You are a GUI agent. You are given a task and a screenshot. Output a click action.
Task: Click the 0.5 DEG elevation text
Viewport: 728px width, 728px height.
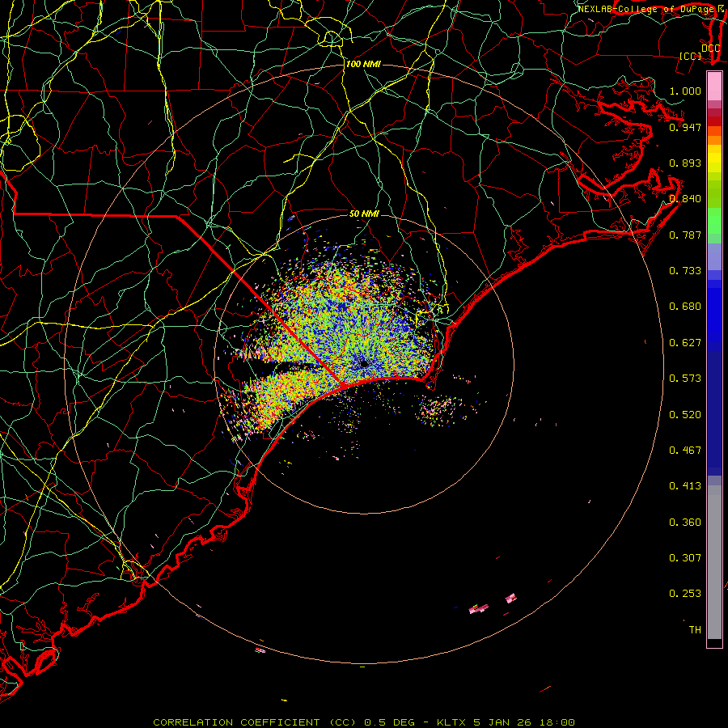pos(389,722)
